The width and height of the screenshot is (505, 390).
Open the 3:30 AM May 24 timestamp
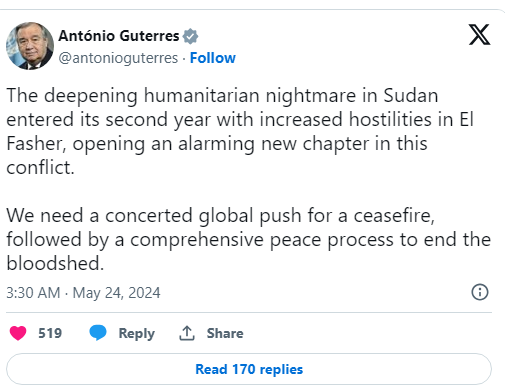[83, 293]
